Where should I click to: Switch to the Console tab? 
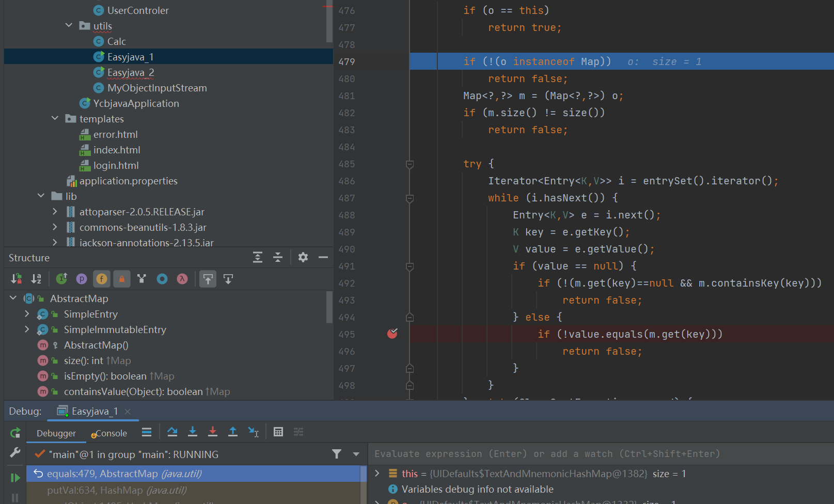[109, 433]
